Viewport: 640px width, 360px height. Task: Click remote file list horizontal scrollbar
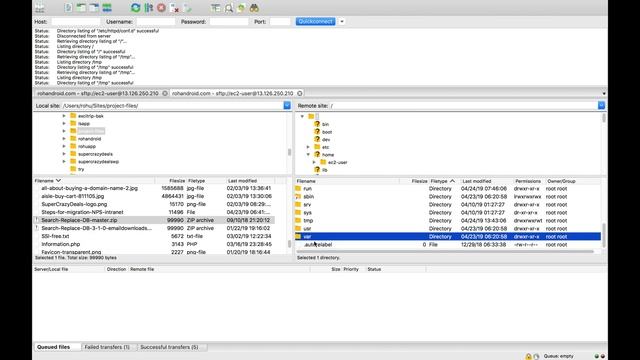click(445, 251)
